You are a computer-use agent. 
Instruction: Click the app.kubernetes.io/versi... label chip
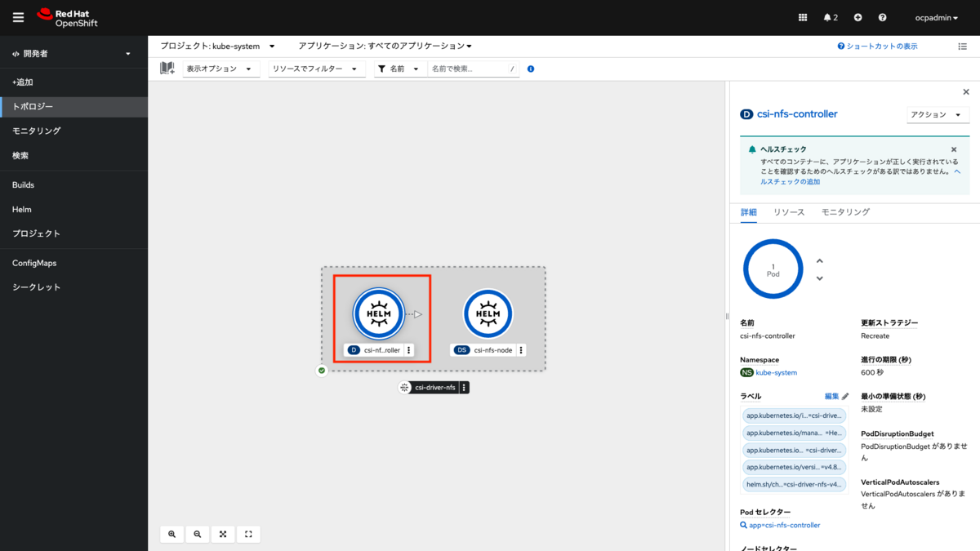click(795, 467)
